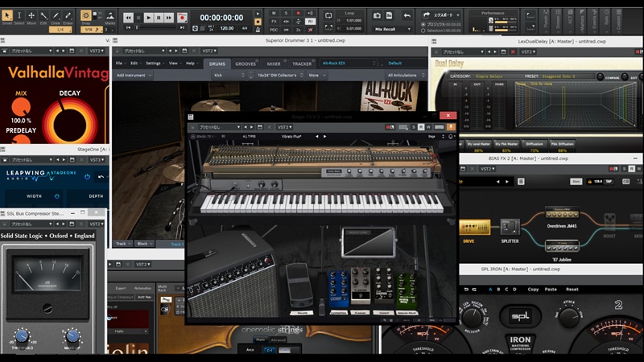644x362 pixels.
Task: Toggle the metronome icon
Action: click(258, 29)
